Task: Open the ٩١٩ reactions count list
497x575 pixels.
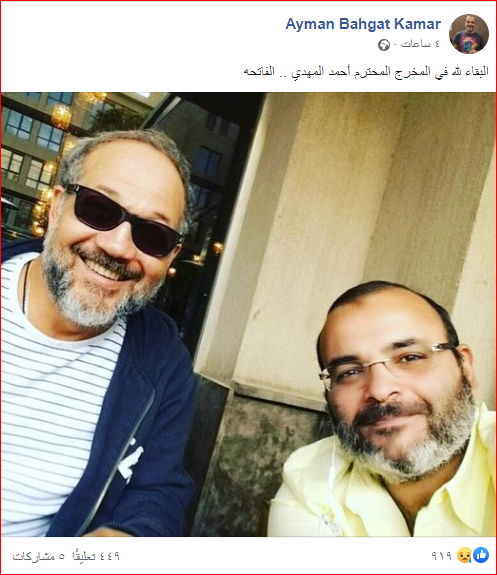Action: point(442,556)
